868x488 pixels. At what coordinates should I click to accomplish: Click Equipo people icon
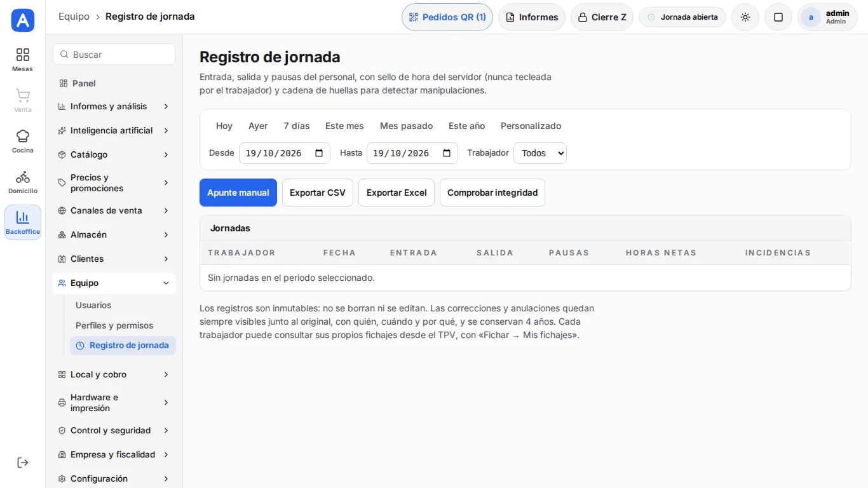click(62, 283)
